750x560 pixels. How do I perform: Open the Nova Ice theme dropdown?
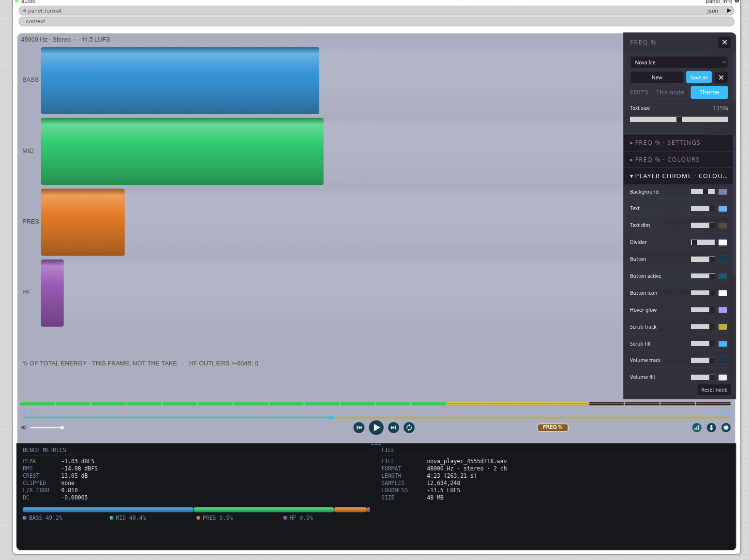click(x=679, y=62)
